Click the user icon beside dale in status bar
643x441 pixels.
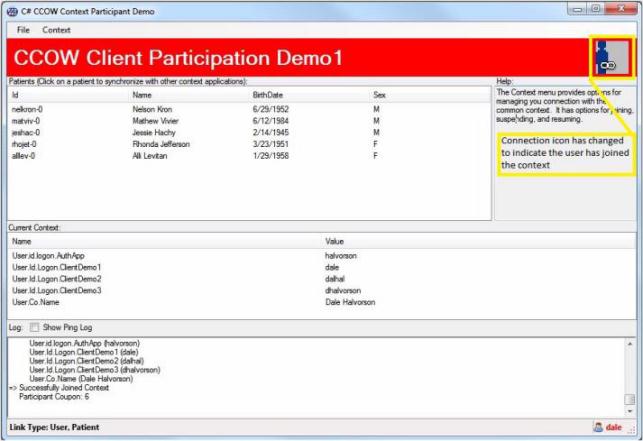click(597, 427)
